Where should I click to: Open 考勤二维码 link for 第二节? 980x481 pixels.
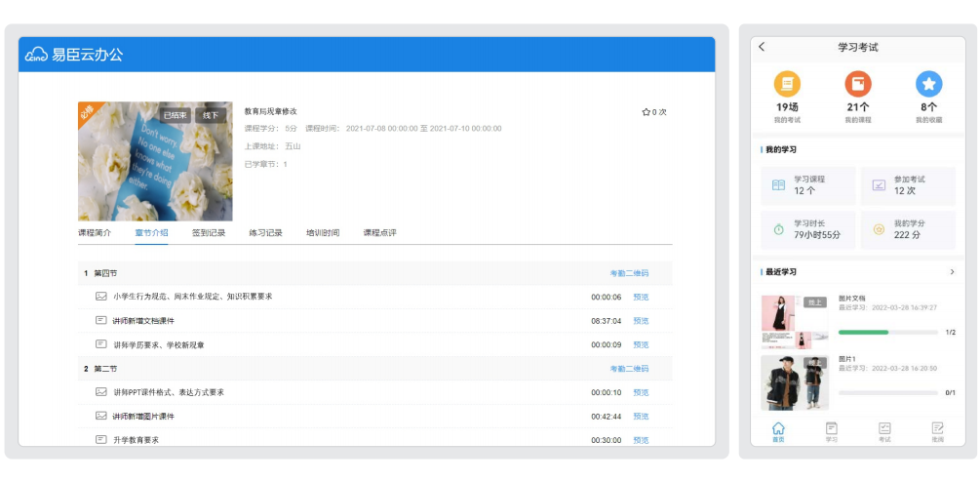(629, 369)
